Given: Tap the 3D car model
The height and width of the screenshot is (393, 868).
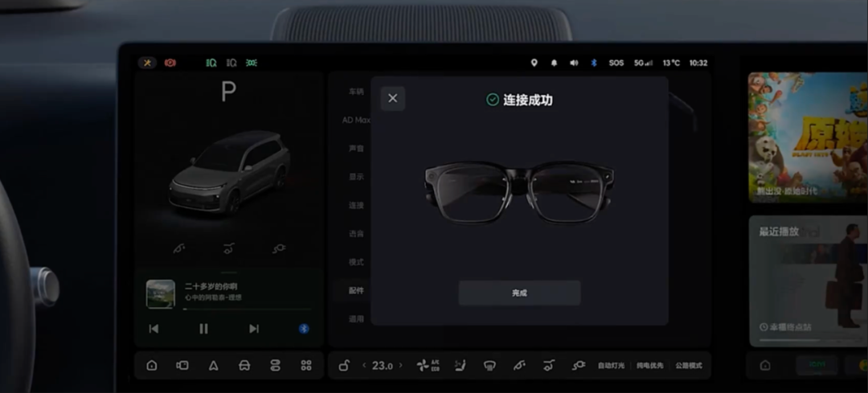Looking at the screenshot, I should point(228,173).
